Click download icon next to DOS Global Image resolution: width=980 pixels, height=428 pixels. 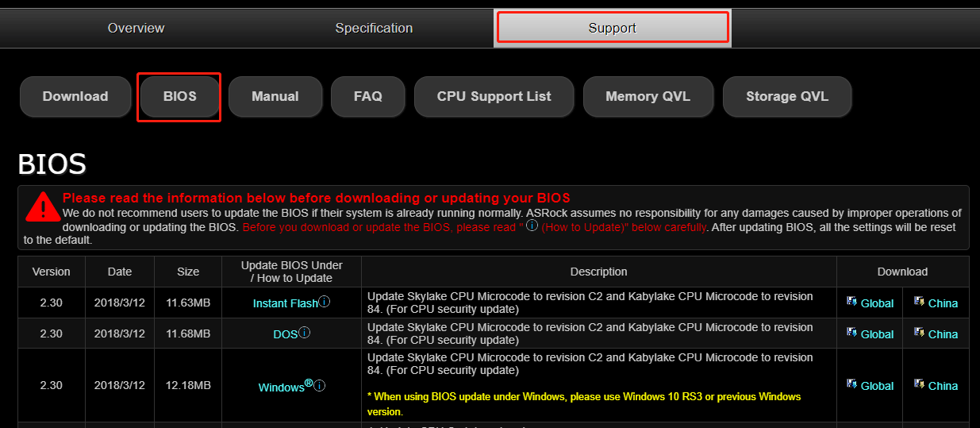coord(852,333)
